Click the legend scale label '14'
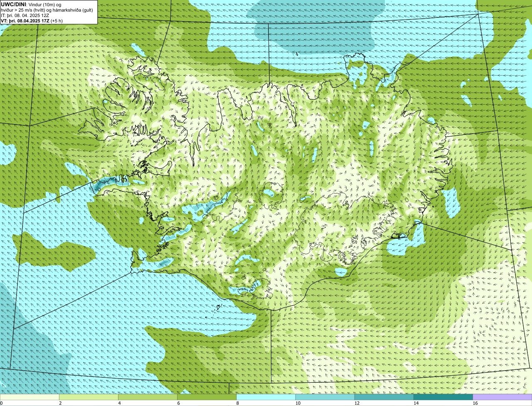Screen dimensions: 532x406 tap(416, 403)
